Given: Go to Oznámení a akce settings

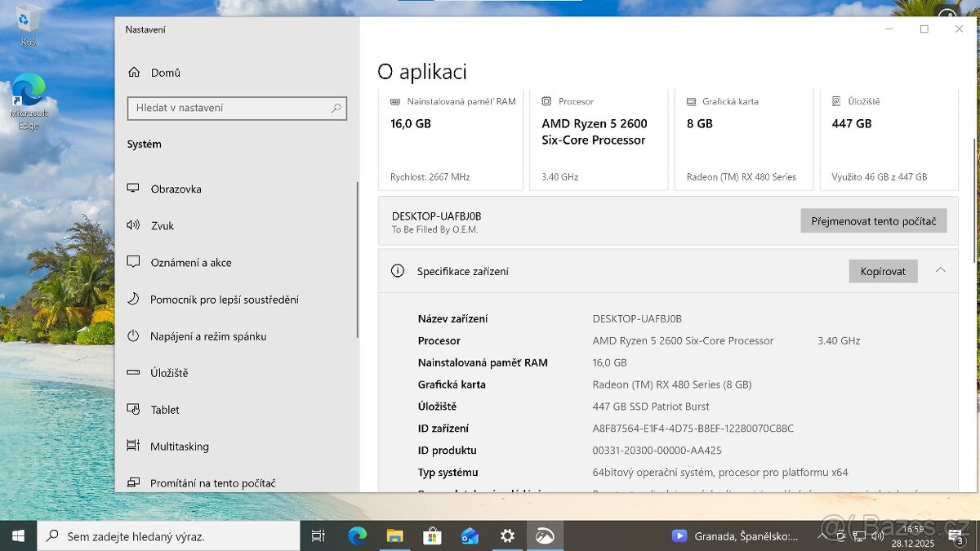Looking at the screenshot, I should point(190,263).
